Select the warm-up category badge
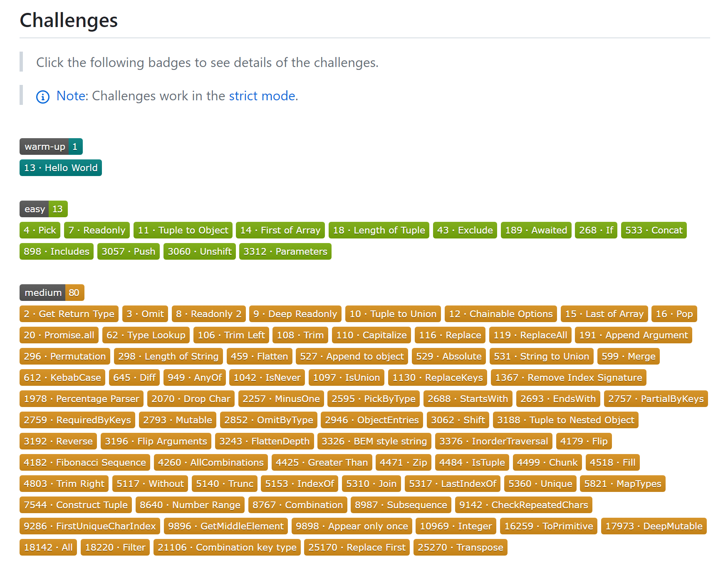Screen dimensions: 728x566 tap(51, 146)
